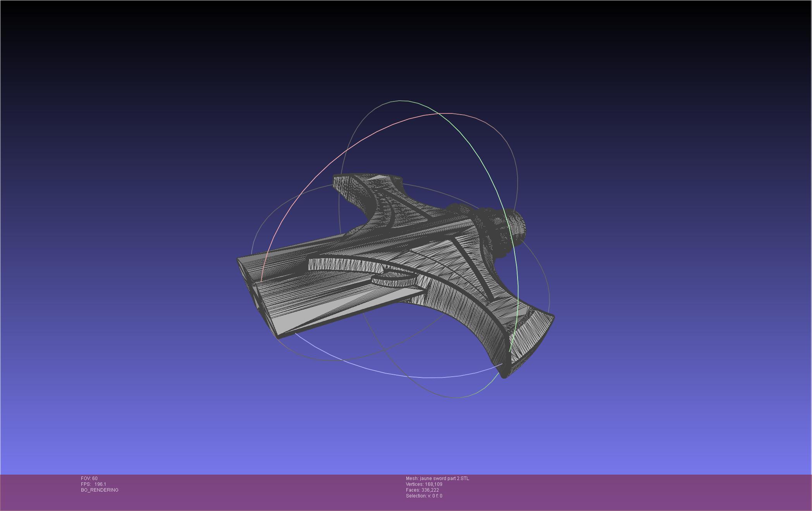Click the Selection: v: 0 f: 0 text
Viewport: 812px width, 511px height.
click(424, 496)
